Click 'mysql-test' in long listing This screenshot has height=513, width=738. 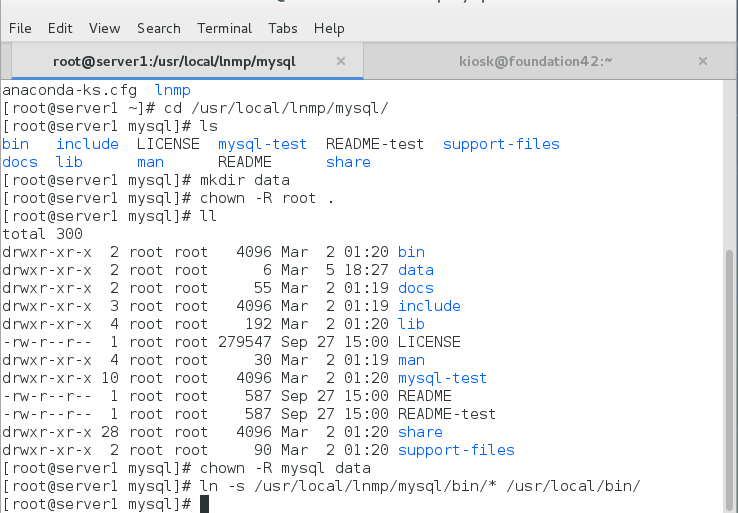[x=442, y=378]
